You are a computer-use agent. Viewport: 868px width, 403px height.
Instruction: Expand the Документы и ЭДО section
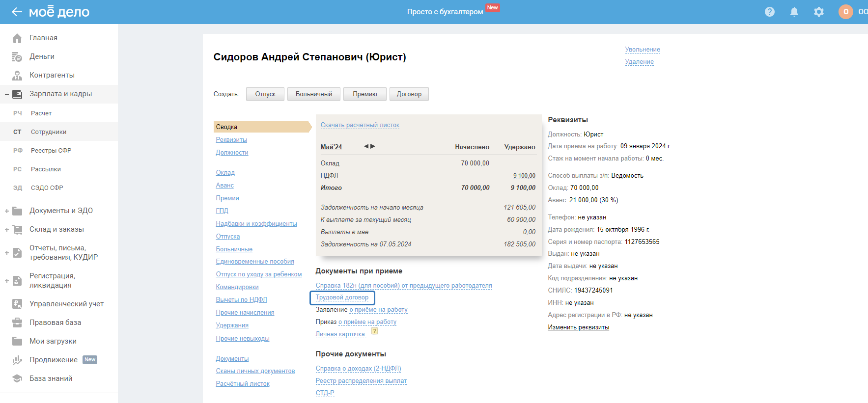[x=7, y=211]
